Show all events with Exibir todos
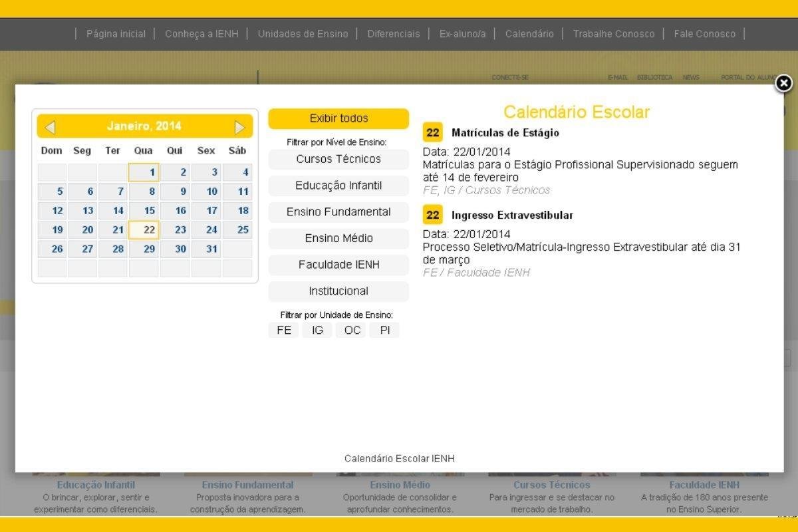Screen dimensions: 798x532 click(x=338, y=118)
